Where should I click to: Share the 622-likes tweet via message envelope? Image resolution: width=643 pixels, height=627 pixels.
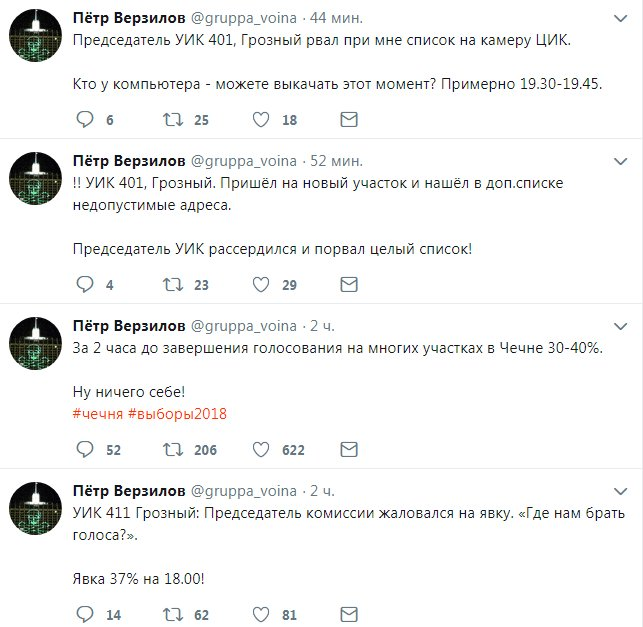pyautogui.click(x=349, y=450)
